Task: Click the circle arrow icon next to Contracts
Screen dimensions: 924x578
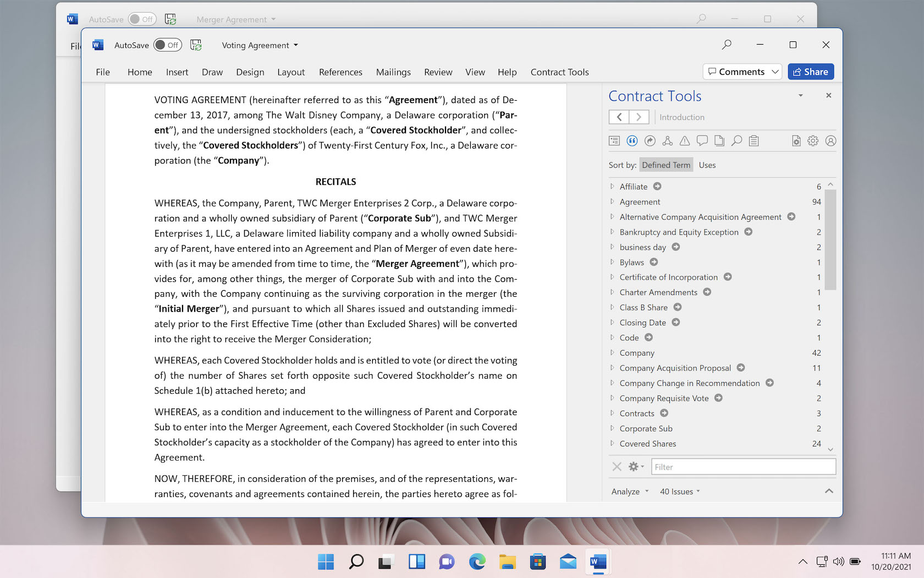Action: point(664,413)
